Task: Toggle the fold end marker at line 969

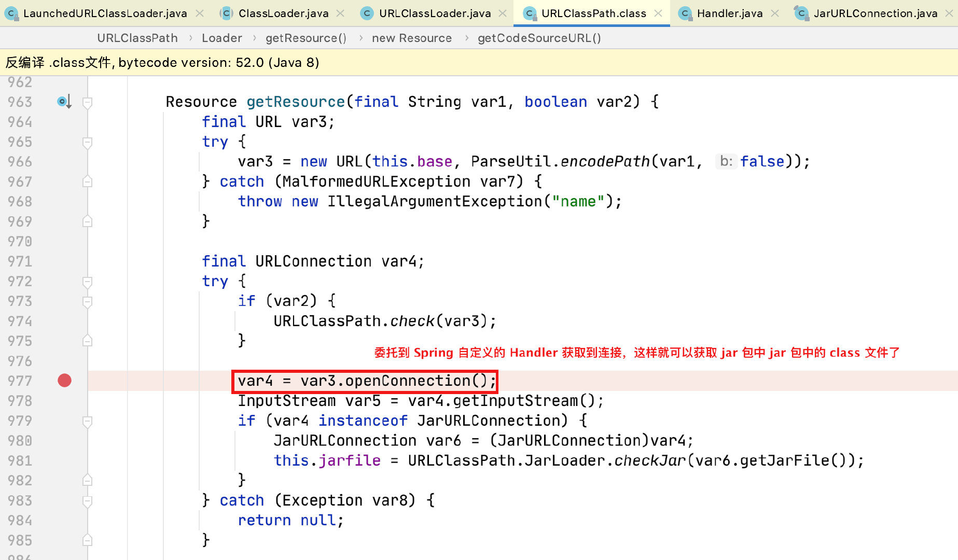Action: [88, 222]
